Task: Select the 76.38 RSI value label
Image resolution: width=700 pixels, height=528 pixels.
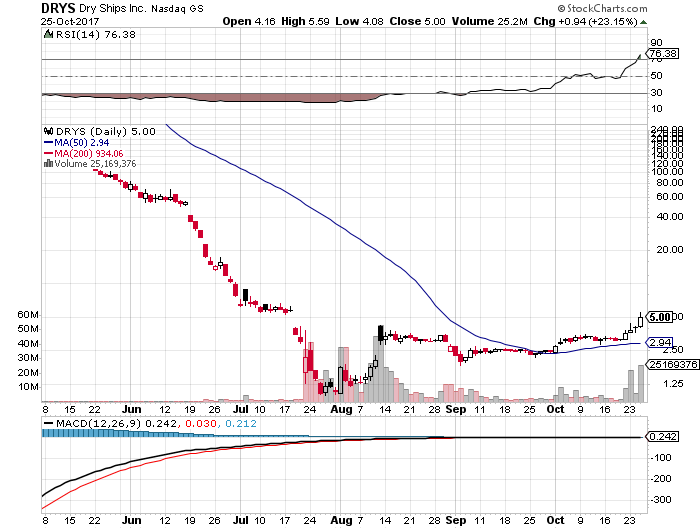Action: (664, 53)
